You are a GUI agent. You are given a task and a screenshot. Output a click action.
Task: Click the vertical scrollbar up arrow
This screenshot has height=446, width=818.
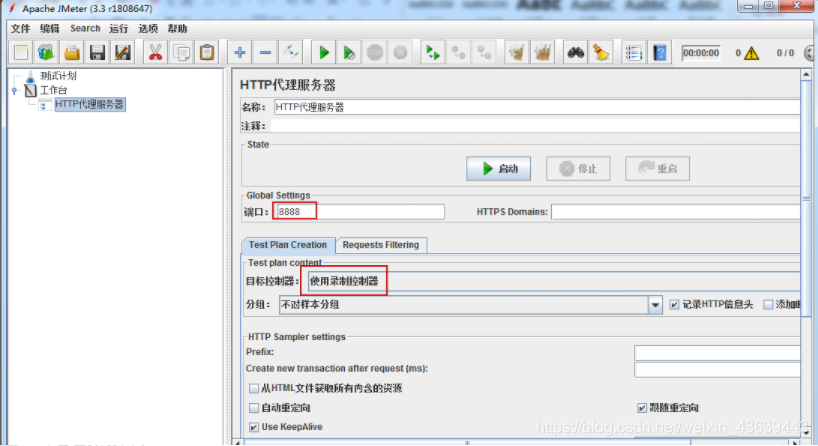[806, 75]
